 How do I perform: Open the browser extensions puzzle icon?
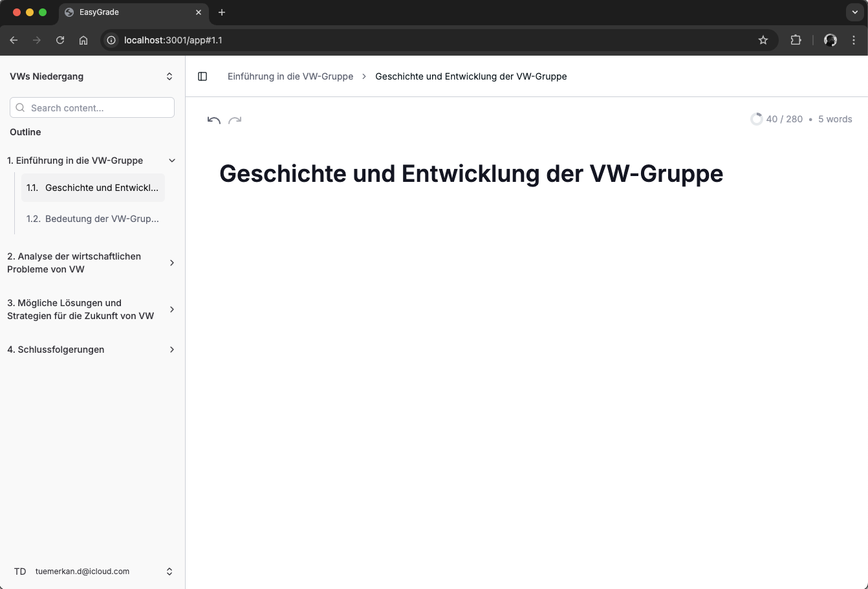click(x=796, y=40)
